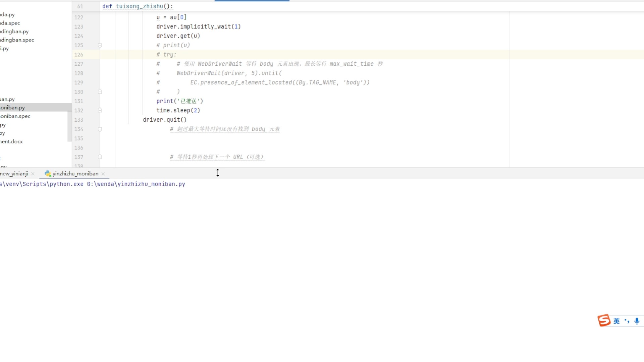Click the Sogou voice input microphone

point(637,321)
